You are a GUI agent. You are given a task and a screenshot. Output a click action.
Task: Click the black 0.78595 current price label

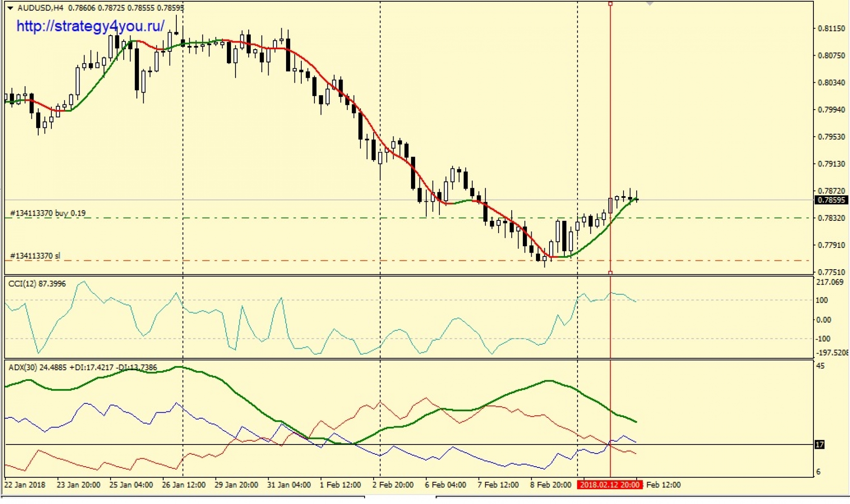pyautogui.click(x=831, y=200)
